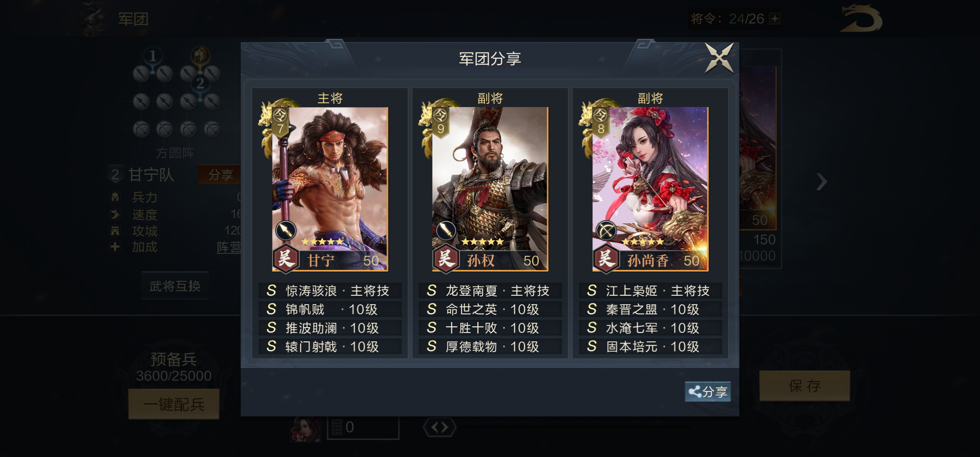Tap the spear troop icon on 甘宁 card
The height and width of the screenshot is (457, 980).
(286, 230)
